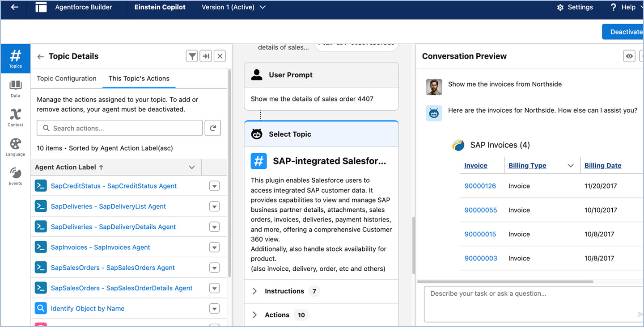Image resolution: width=644 pixels, height=327 pixels.
Task: Open row menu for SapSalesOrderDetails Agent
Action: tap(215, 288)
